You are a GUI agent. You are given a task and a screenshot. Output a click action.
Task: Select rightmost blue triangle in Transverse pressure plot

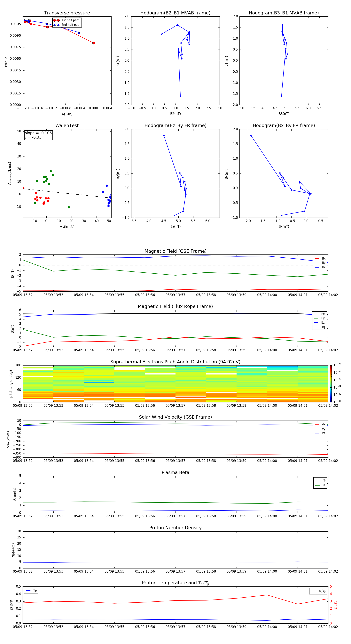tap(79, 33)
